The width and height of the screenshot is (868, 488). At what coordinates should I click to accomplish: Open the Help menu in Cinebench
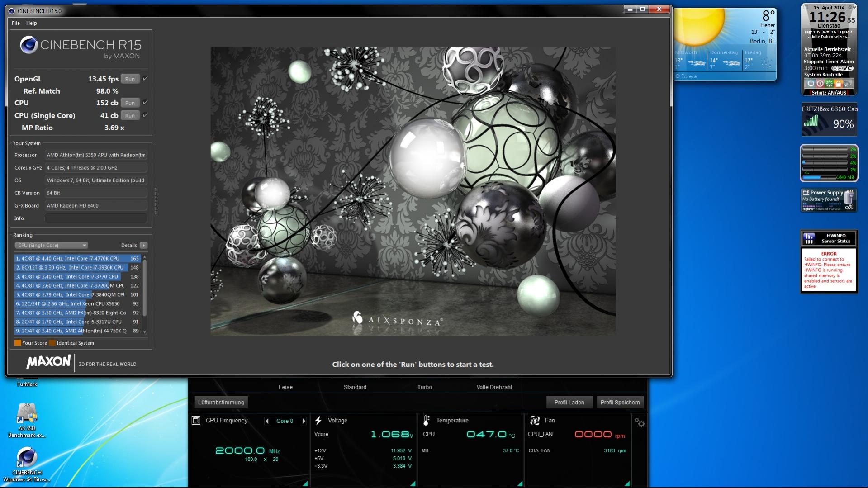tap(32, 23)
